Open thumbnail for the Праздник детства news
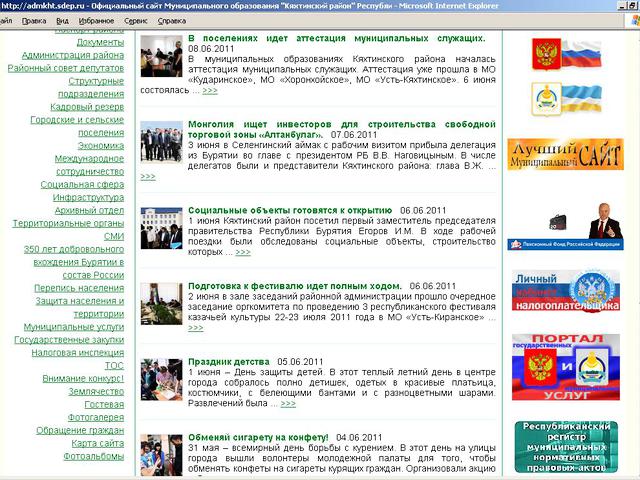This screenshot has height=480, width=640. (x=162, y=380)
